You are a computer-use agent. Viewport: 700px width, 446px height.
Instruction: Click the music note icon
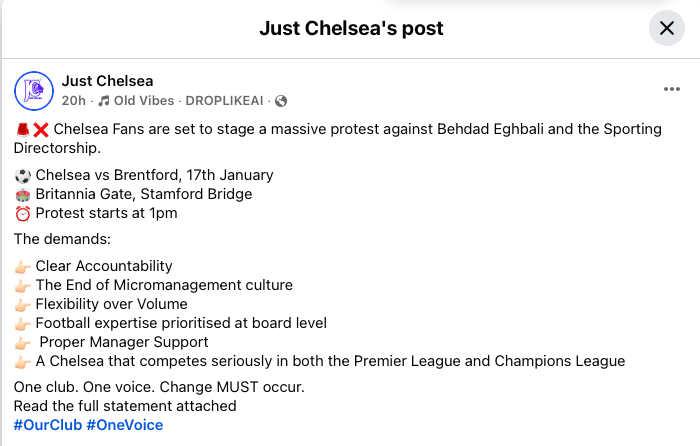click(x=103, y=101)
